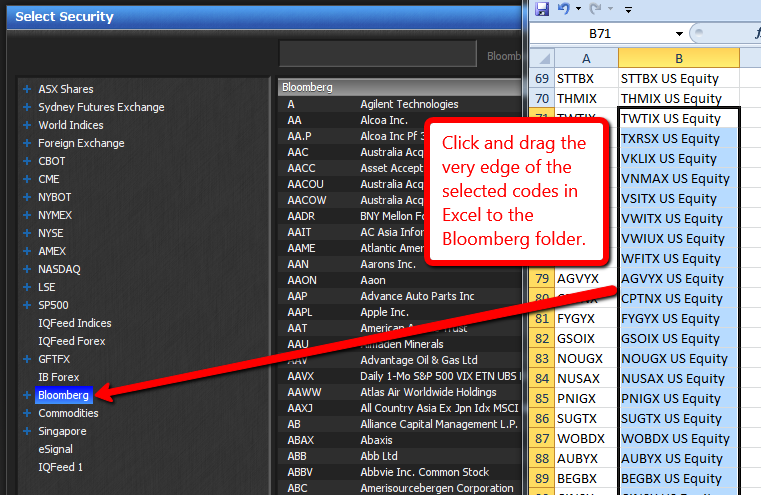This screenshot has height=495, width=761.
Task: Expand the ASX Shares folder
Action: (27, 89)
